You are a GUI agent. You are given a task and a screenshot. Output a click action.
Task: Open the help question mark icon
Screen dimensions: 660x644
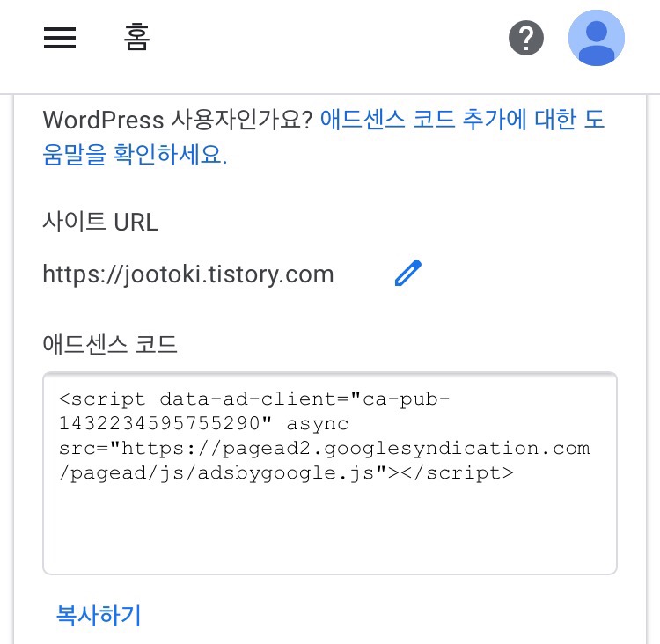526,38
